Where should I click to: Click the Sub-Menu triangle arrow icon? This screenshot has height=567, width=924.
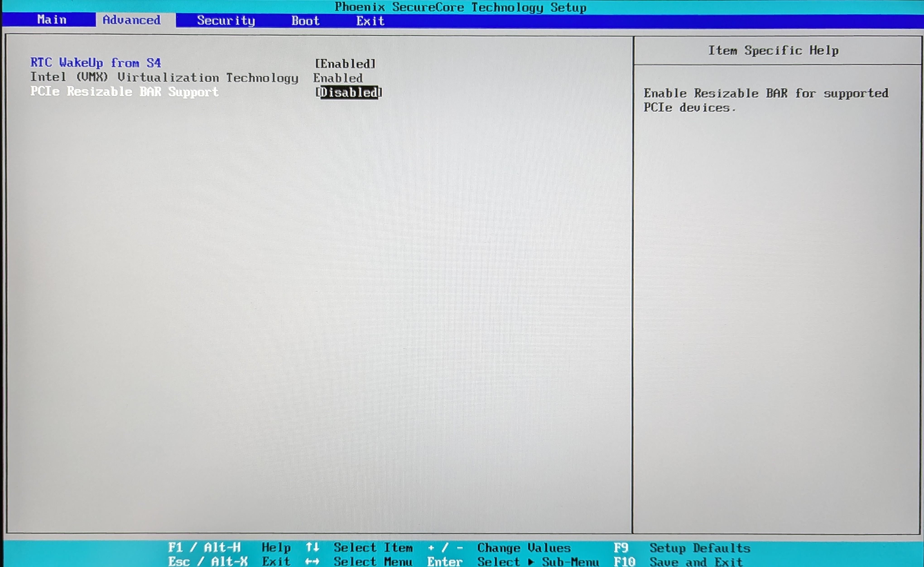coord(531,562)
